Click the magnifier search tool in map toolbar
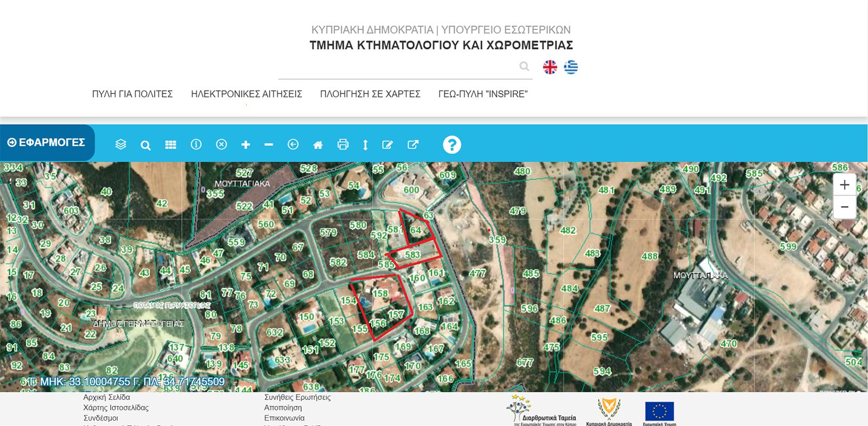Viewport: 868px width, 426px height. (x=145, y=145)
